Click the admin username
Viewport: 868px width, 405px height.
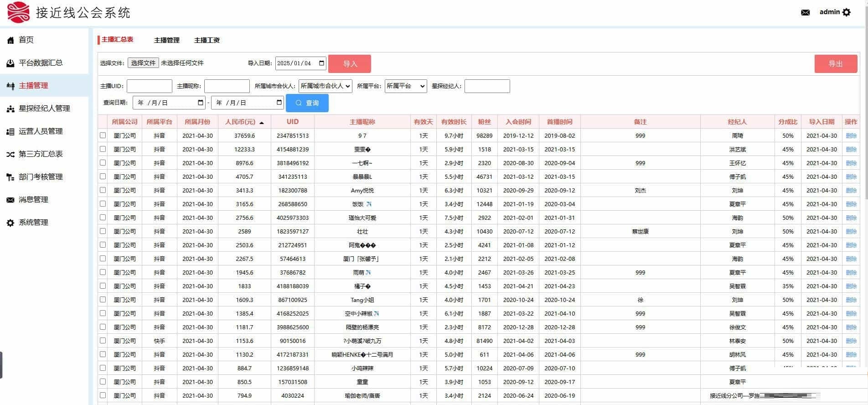tap(829, 12)
